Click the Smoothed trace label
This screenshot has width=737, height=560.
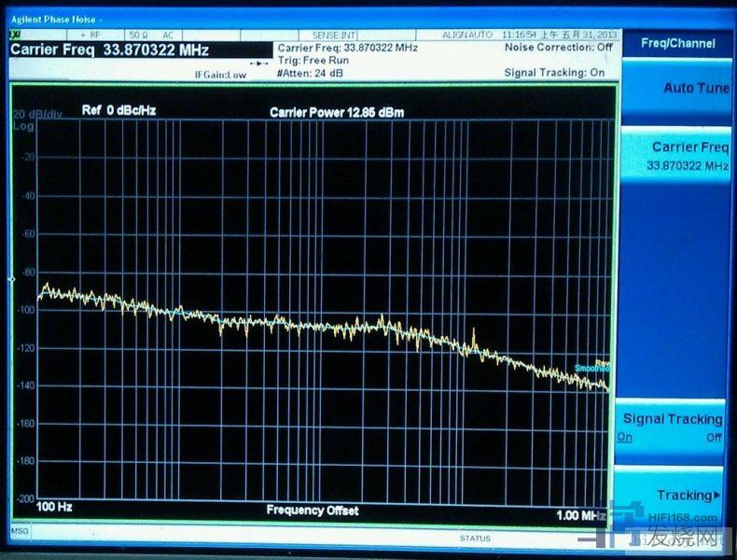tap(591, 369)
